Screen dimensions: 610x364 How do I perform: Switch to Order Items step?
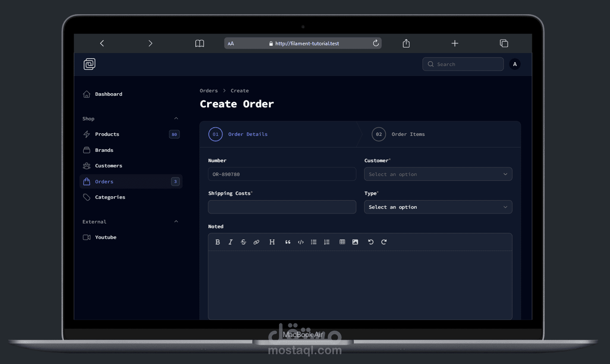pyautogui.click(x=398, y=134)
